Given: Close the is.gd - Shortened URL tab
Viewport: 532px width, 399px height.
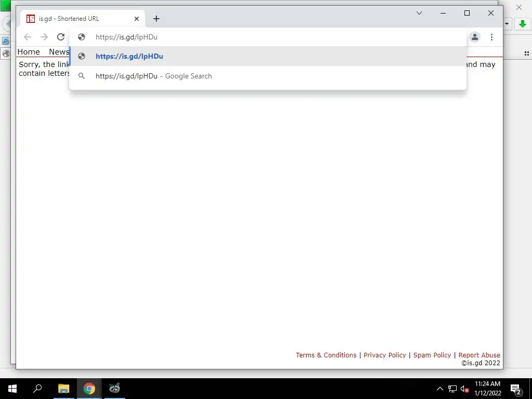Looking at the screenshot, I should pos(137,19).
